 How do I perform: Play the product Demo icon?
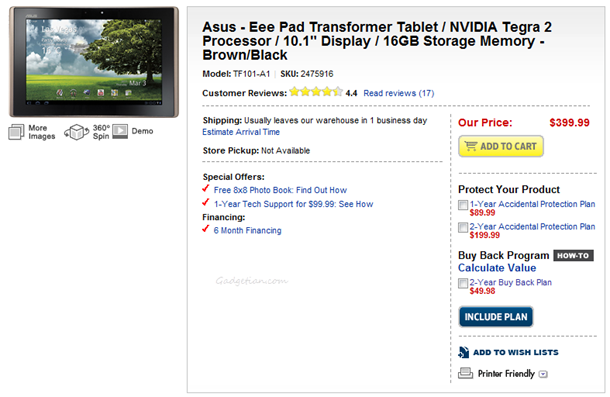(x=120, y=132)
